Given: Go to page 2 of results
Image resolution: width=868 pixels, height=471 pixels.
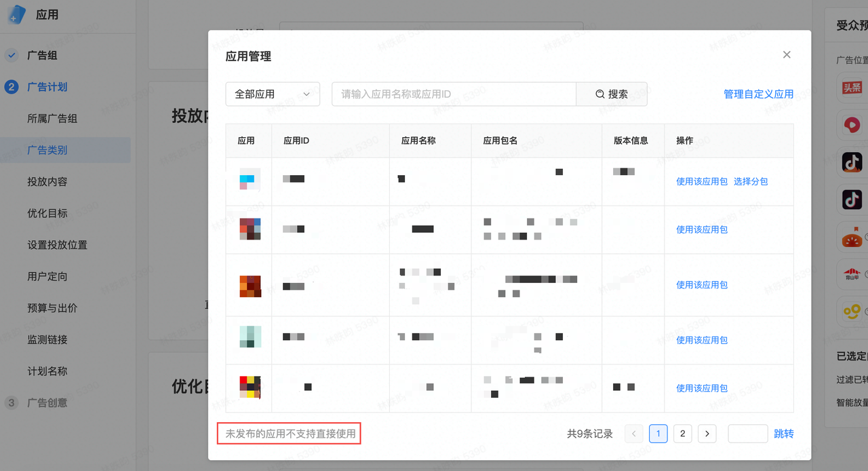Looking at the screenshot, I should coord(682,433).
